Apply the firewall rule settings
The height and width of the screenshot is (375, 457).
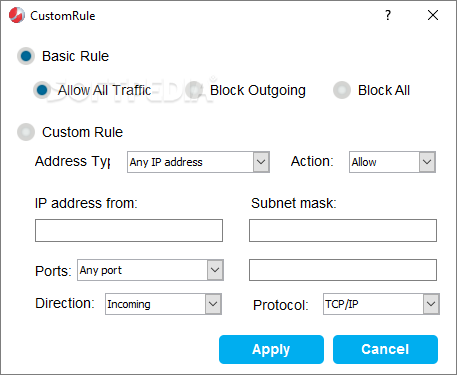(271, 349)
